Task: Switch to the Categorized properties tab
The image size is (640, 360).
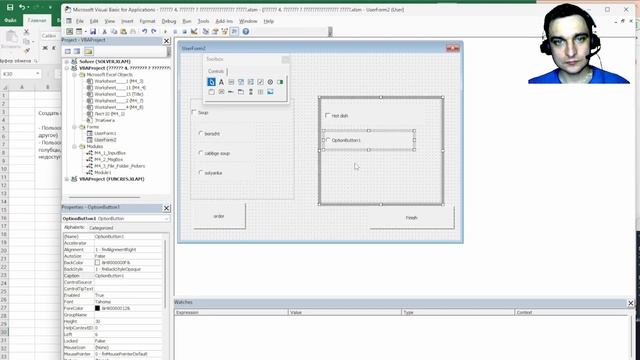Action: (101, 228)
